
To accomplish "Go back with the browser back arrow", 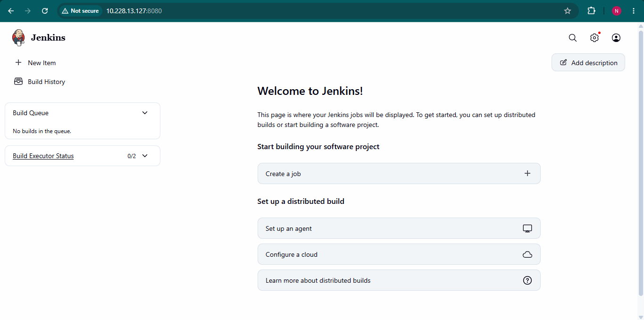I will 11,11.
